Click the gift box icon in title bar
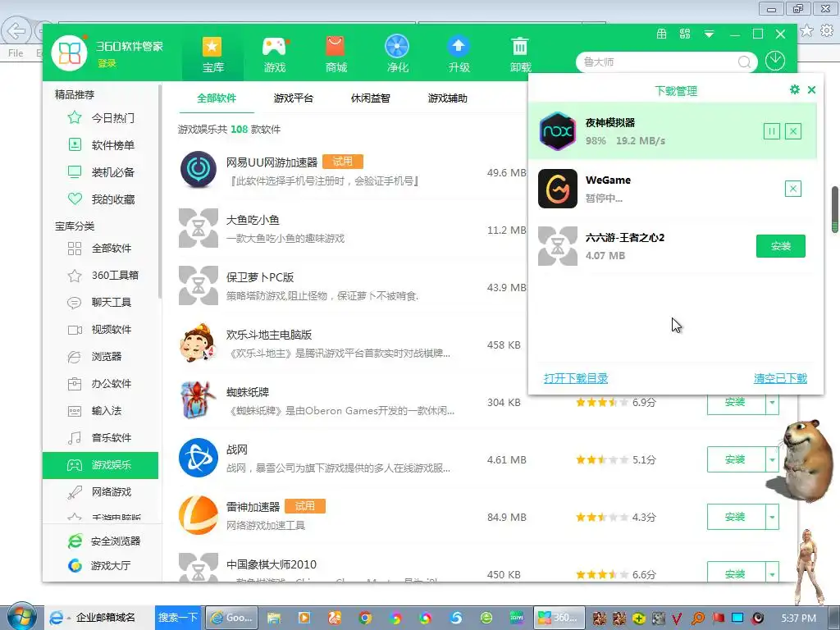840x630 pixels. point(662,34)
